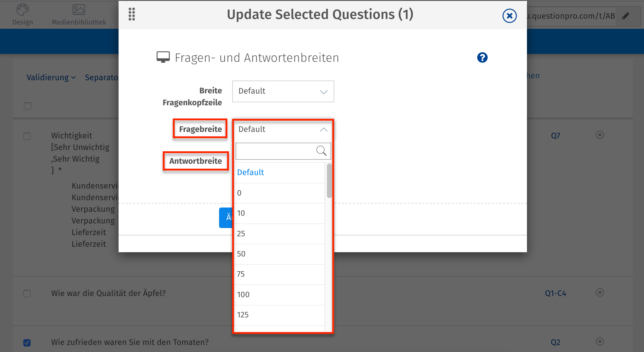The height and width of the screenshot is (352, 644).
Task: Expand the Validierung menu
Action: 51,78
